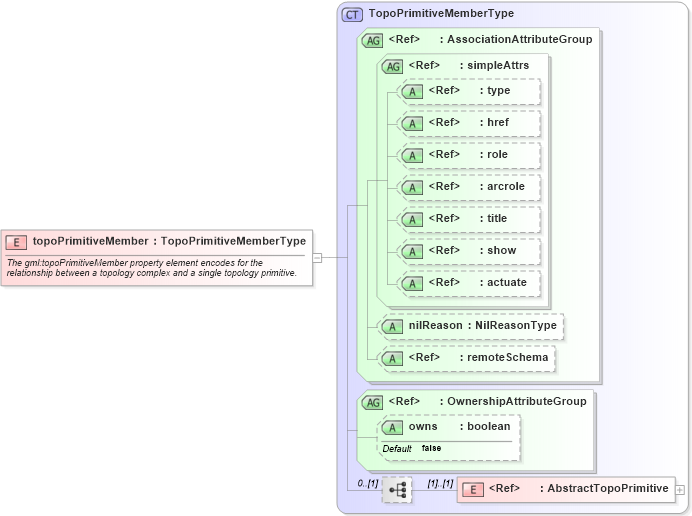Select the ': arcrole' attribute label
Viewport: 692px width, 516px height.
pos(502,186)
